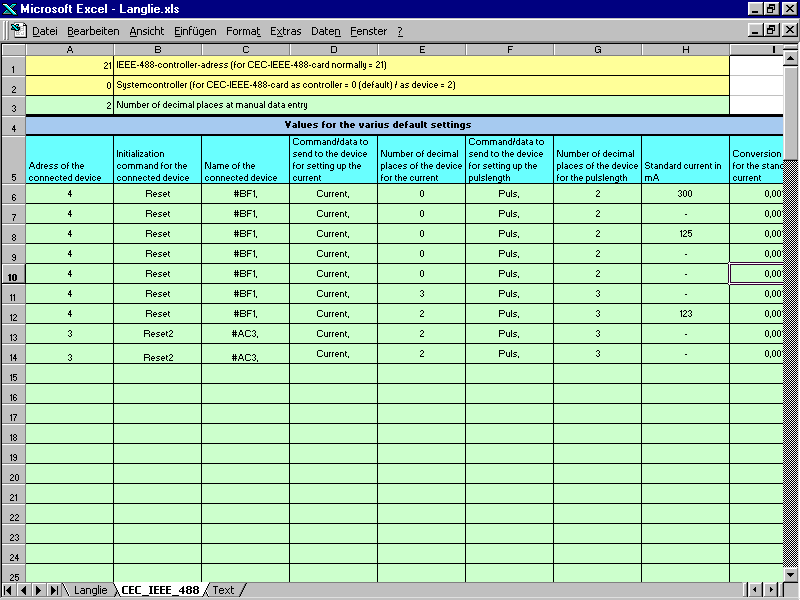Select 'Command/data to send' current header cell
The image size is (800, 600).
(x=334, y=159)
